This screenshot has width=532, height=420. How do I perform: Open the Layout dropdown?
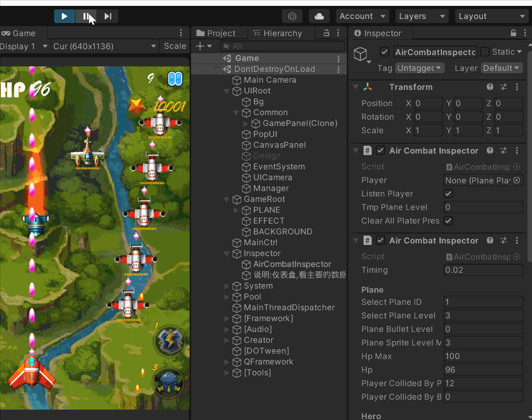point(491,16)
